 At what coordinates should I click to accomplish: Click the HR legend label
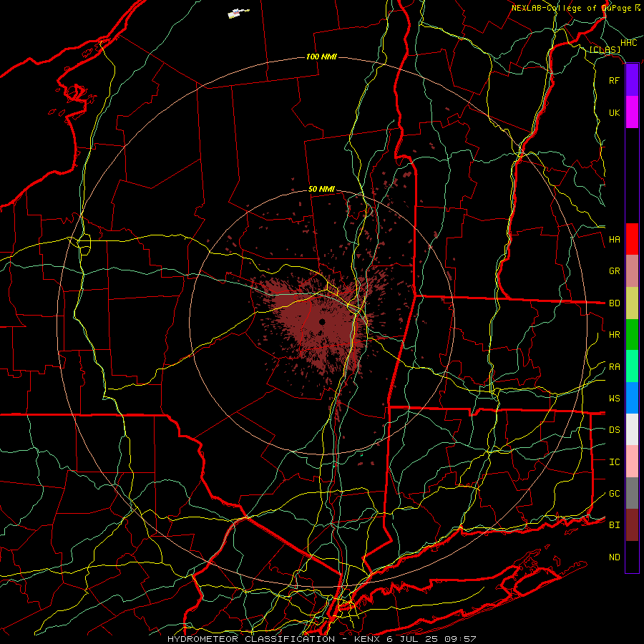coord(615,335)
